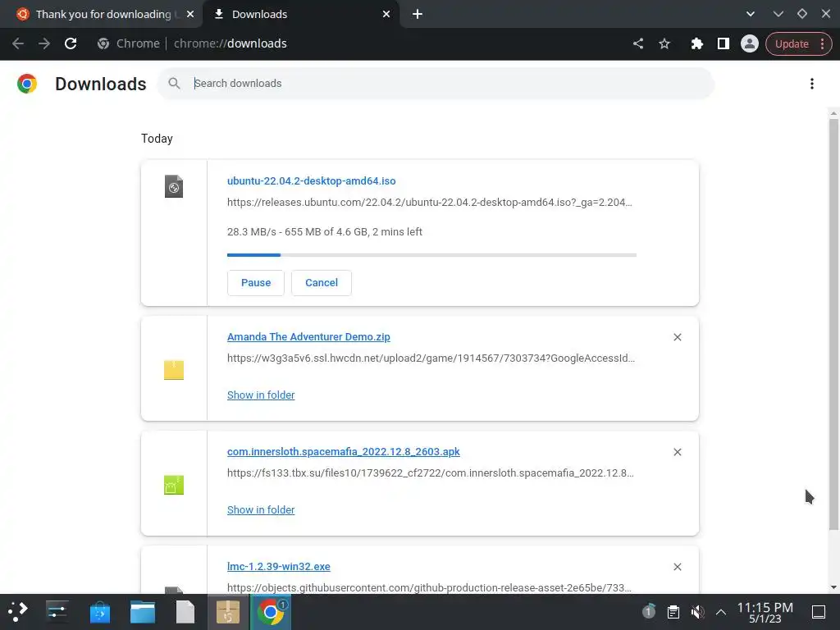Click the ubuntu download progress bar
Viewport: 840px width, 630px height.
pyautogui.click(x=431, y=255)
